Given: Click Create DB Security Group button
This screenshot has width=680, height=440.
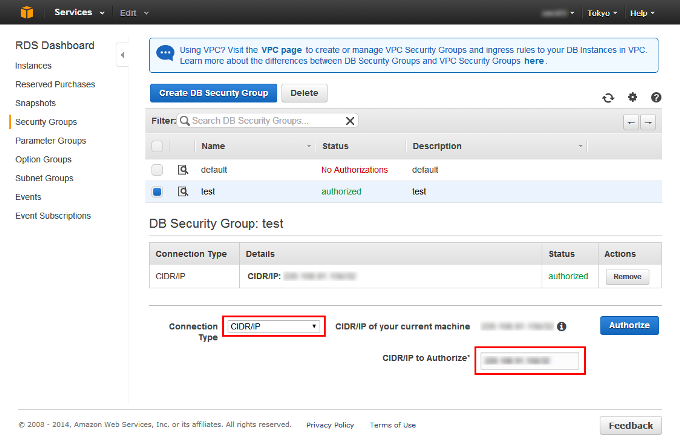Looking at the screenshot, I should click(213, 93).
